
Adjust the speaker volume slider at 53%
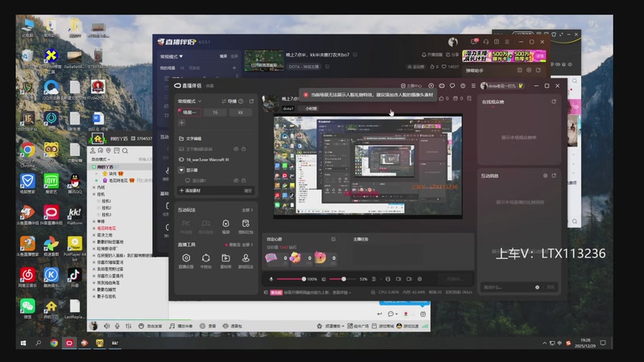tap(344, 279)
